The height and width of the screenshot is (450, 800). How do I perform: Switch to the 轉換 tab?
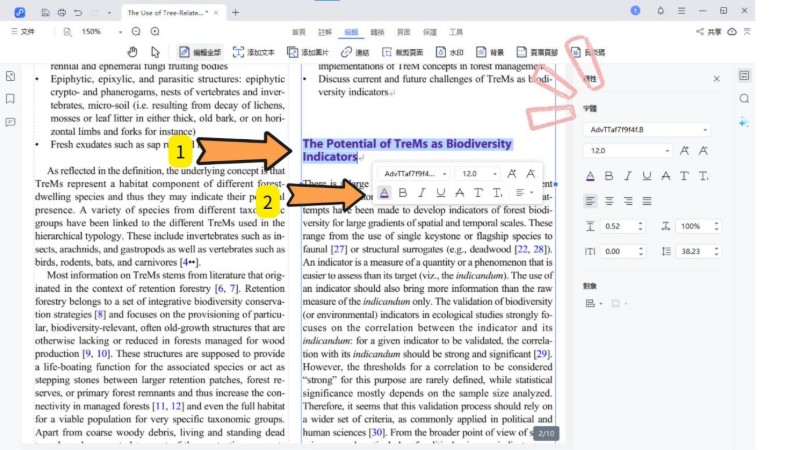pyautogui.click(x=377, y=32)
